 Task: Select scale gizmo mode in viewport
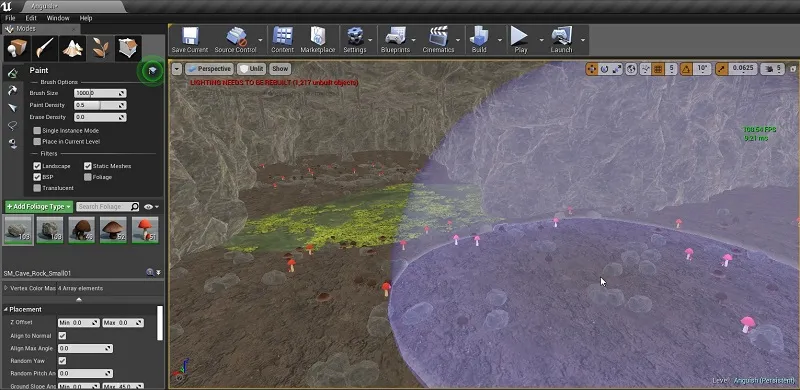pyautogui.click(x=617, y=68)
